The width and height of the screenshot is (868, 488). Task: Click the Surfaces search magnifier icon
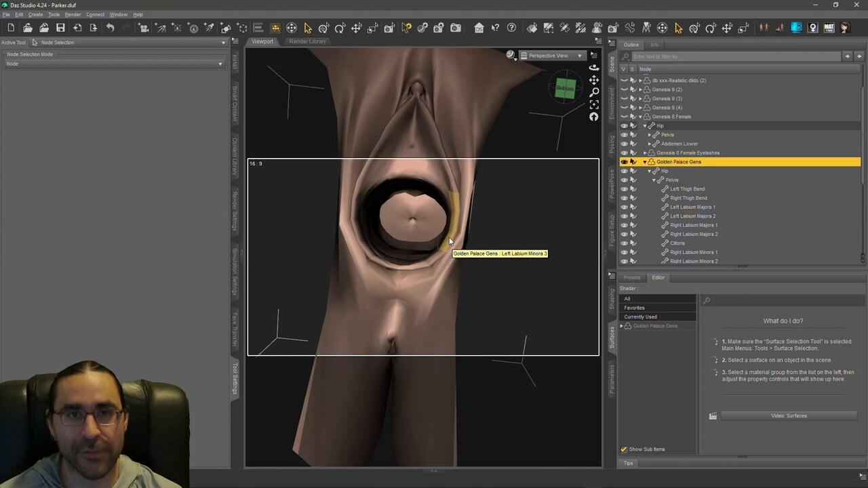707,300
